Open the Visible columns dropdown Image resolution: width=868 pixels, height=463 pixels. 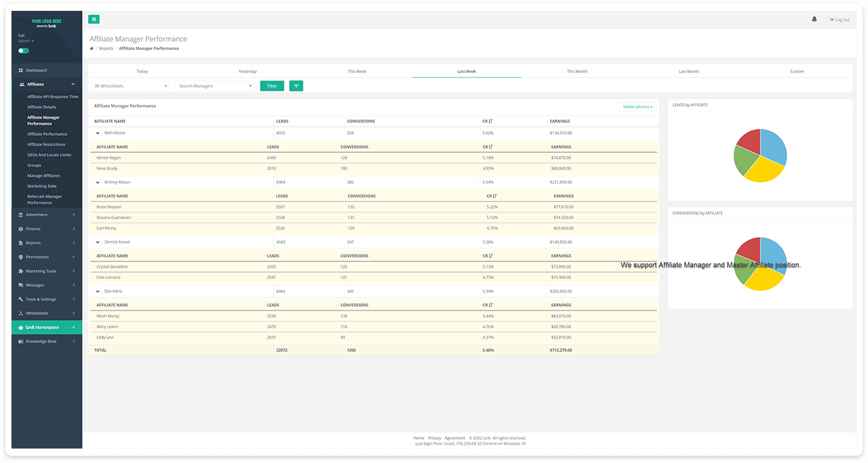(x=637, y=107)
